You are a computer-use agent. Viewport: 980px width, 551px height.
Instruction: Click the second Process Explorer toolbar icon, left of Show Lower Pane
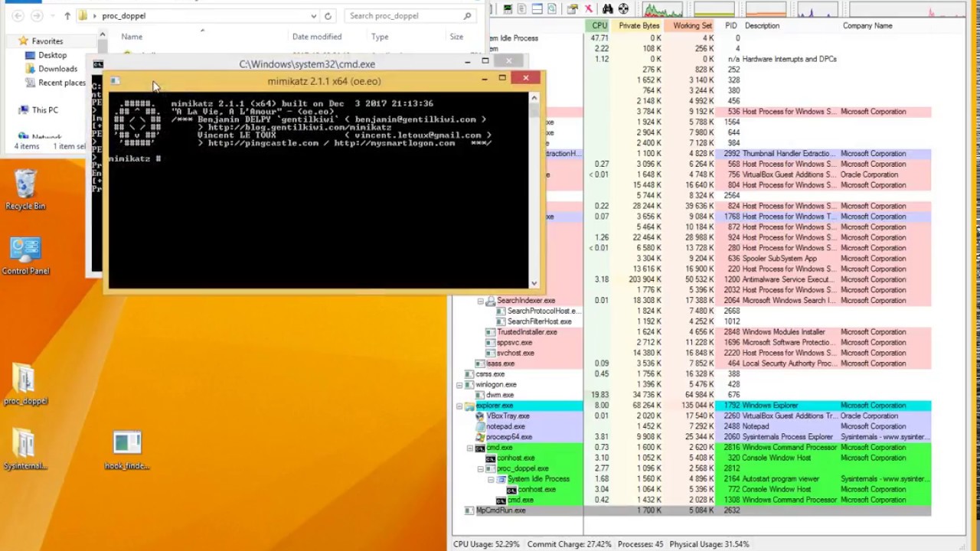(x=522, y=9)
